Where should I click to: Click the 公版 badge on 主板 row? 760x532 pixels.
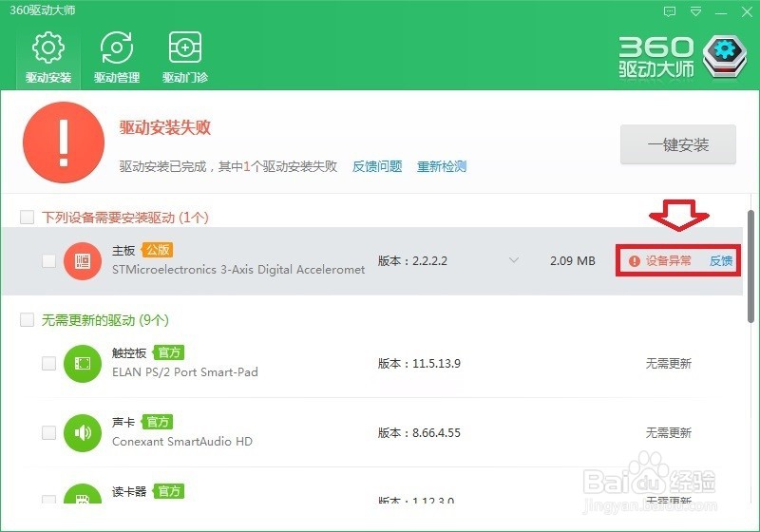[158, 250]
